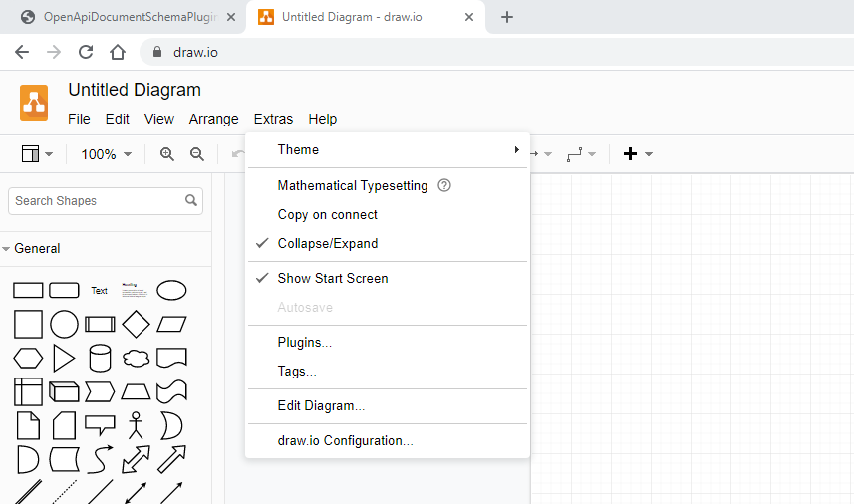Pick the cloud shape from the palette
The height and width of the screenshot is (504, 854).
pyautogui.click(x=136, y=358)
